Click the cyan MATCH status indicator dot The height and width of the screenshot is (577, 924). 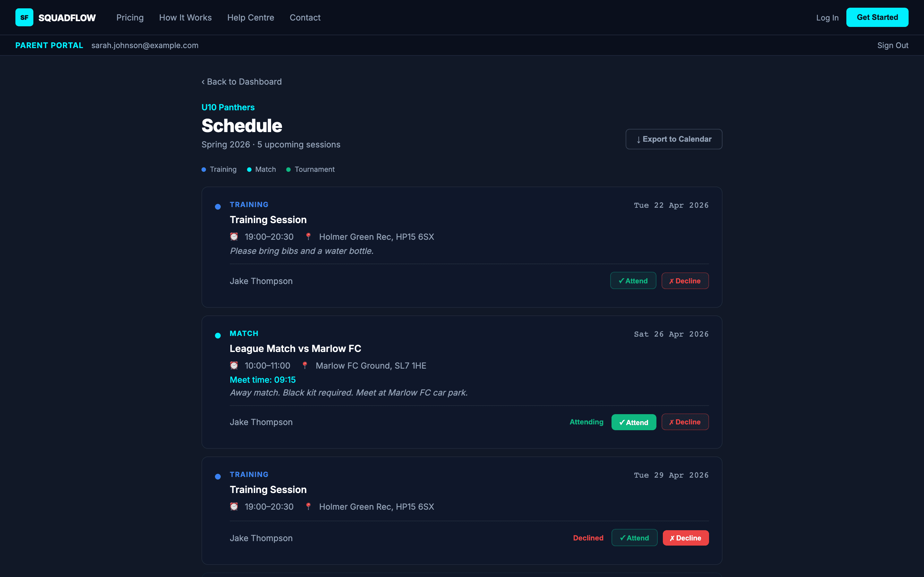point(218,335)
